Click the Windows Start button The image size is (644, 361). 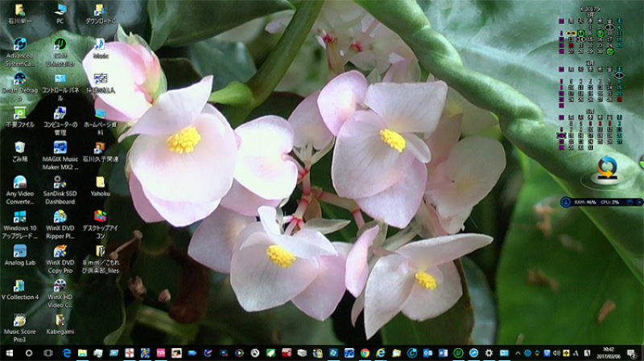pos(10,353)
